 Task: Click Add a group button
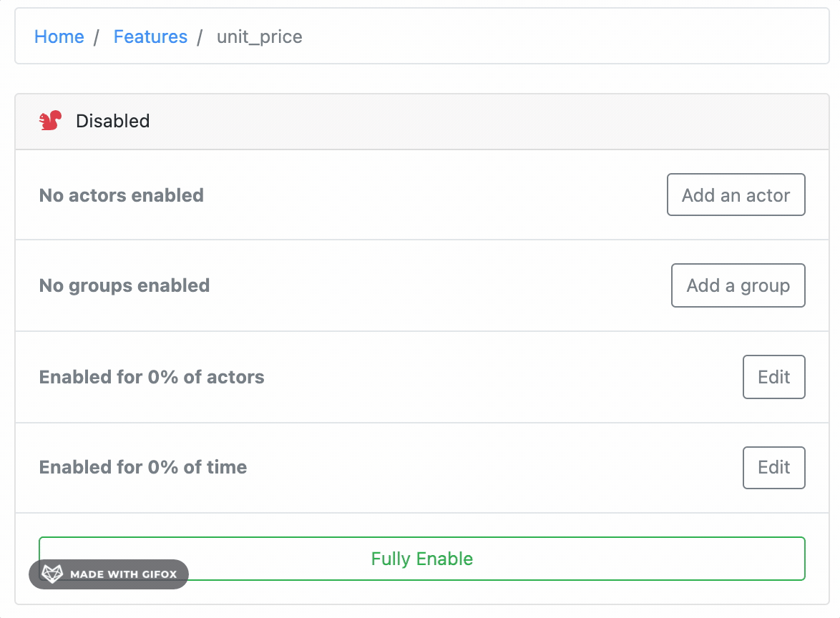(x=738, y=285)
